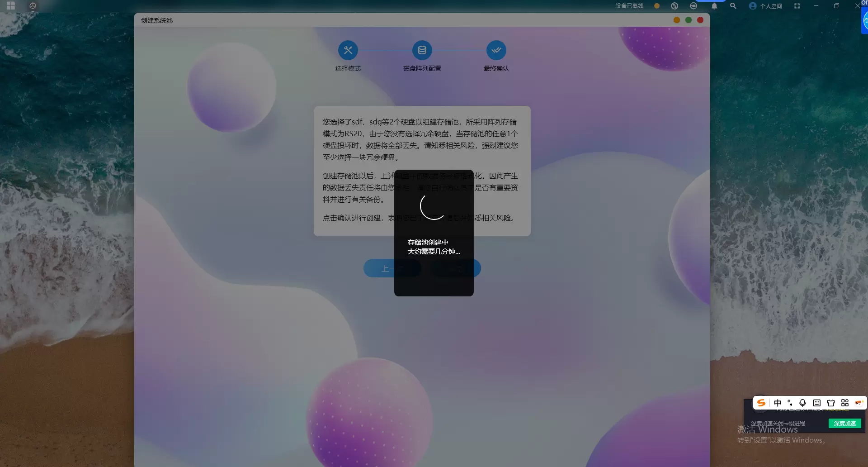Click the 设备已离线 status label
The image size is (868, 467).
pos(629,6)
